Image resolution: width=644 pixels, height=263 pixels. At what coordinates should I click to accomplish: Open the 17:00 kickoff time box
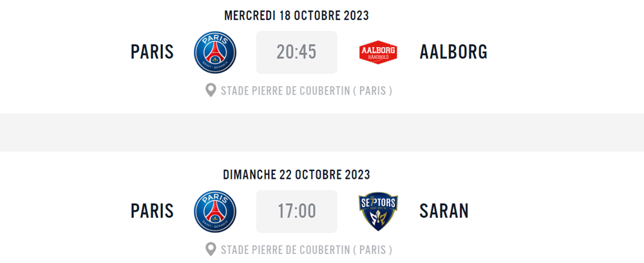coord(296,212)
